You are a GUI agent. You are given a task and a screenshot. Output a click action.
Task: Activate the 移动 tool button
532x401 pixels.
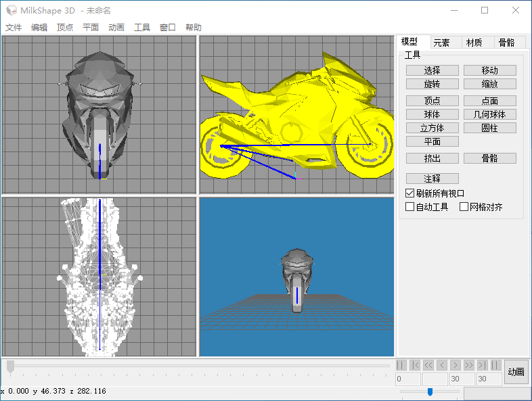pos(490,70)
